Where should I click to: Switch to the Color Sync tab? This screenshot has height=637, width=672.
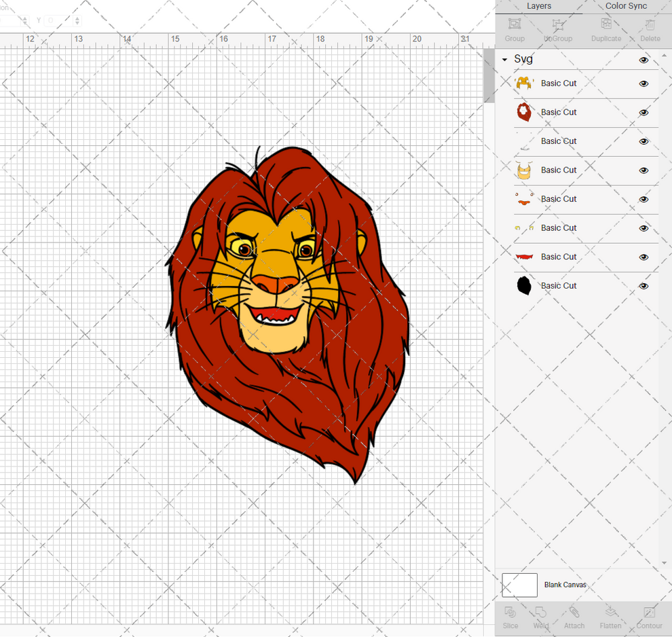pos(625,6)
